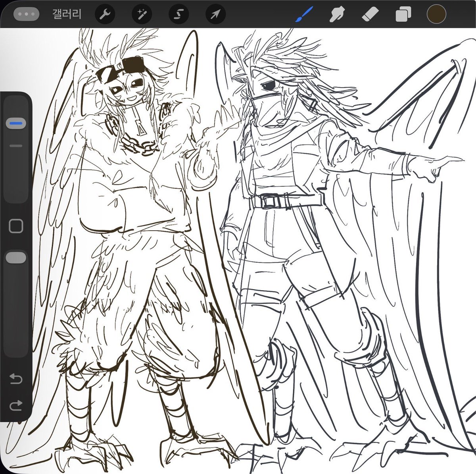Tap the three-dot multitasking pill
Viewport: 476px width, 474px height.
pos(26,14)
